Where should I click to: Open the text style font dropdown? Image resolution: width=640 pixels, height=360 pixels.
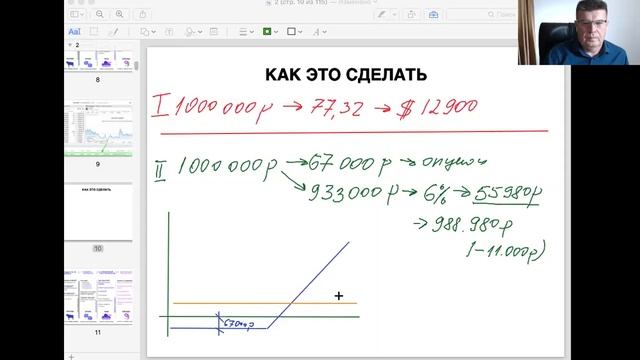coord(319,31)
